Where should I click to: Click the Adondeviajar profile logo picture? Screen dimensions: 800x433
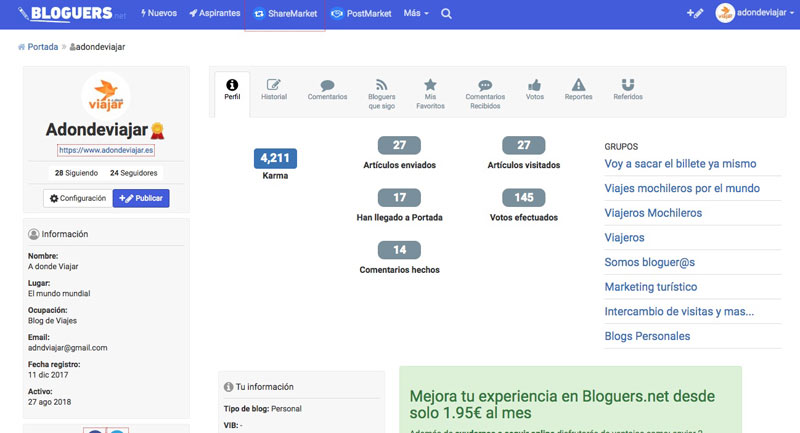(x=106, y=95)
